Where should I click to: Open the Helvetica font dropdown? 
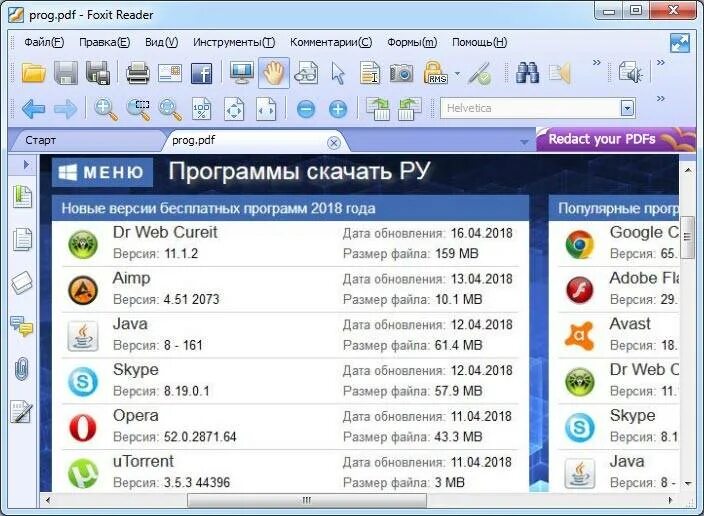pos(627,108)
